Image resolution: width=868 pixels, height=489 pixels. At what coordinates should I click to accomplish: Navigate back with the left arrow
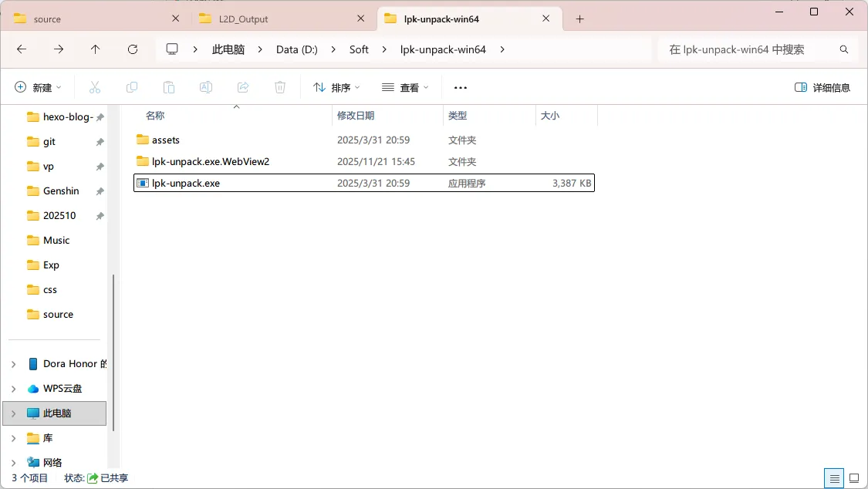[x=22, y=49]
